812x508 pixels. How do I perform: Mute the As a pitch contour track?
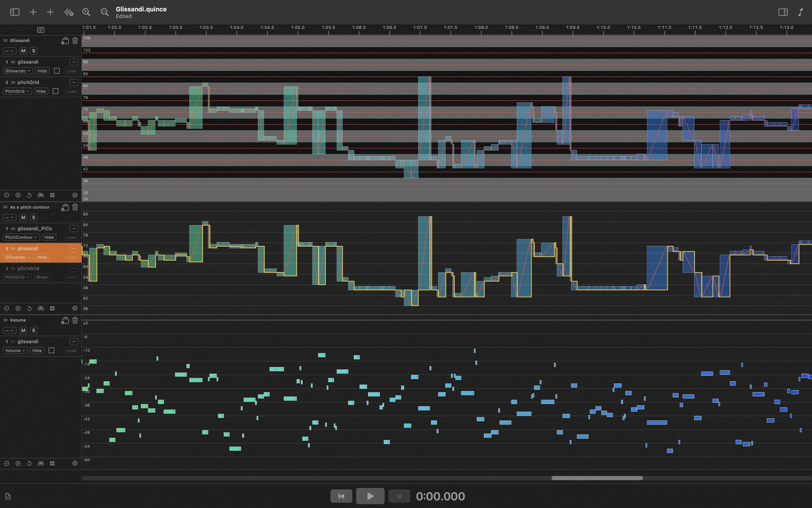click(23, 217)
